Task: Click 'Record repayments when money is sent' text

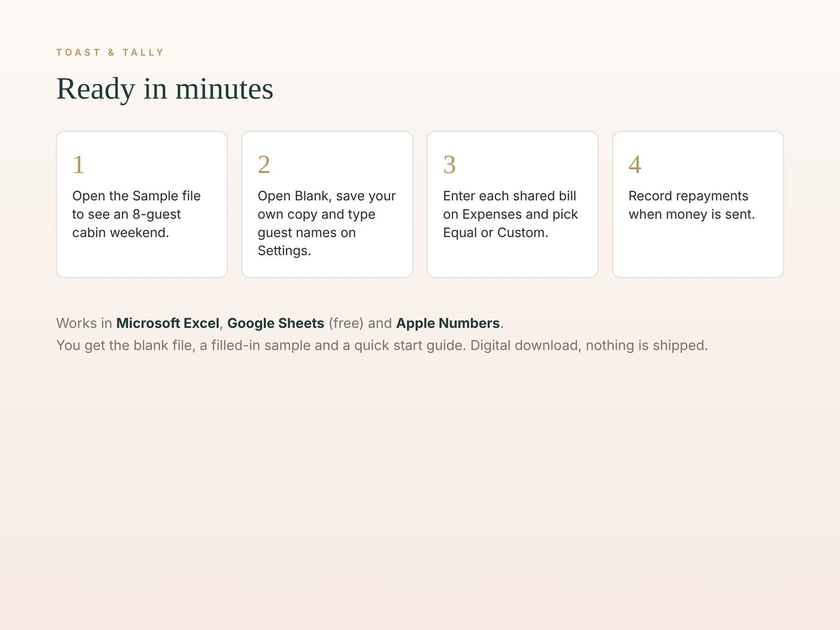Action: point(692,205)
